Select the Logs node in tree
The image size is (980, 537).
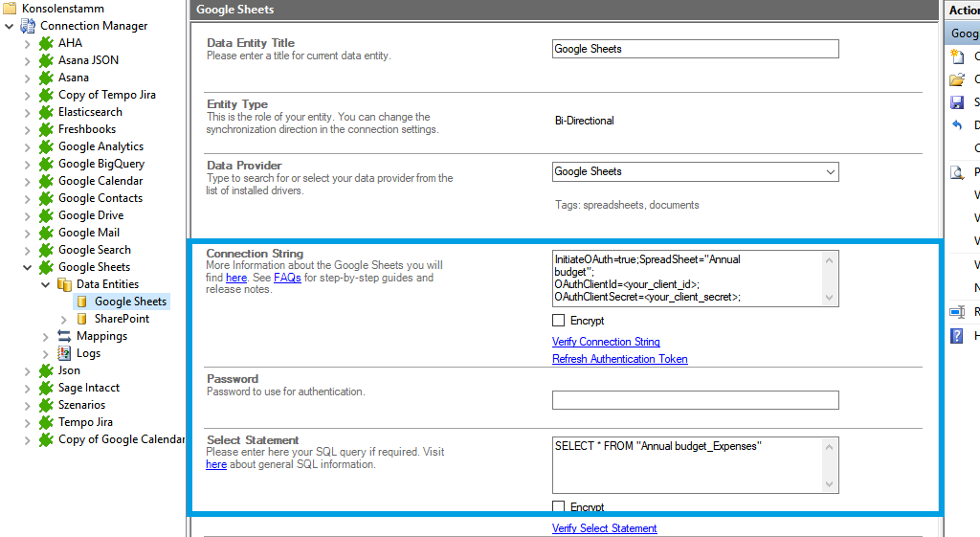coord(88,353)
